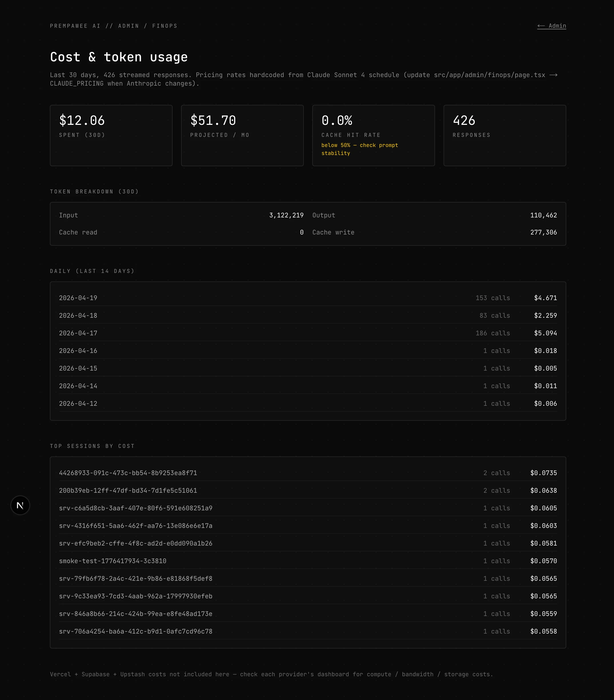
Task: Select the $51.70 Projected / Mo card
Action: click(x=242, y=135)
